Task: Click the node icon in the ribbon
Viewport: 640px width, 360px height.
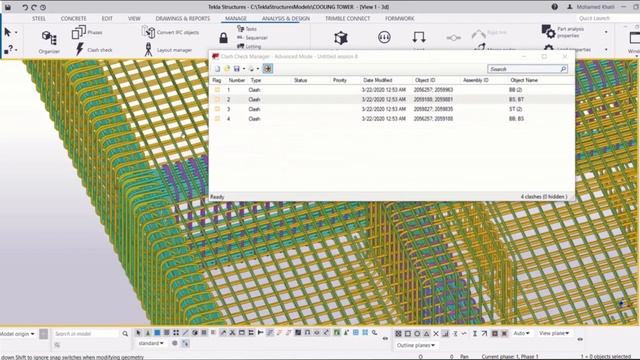Action: (453, 38)
